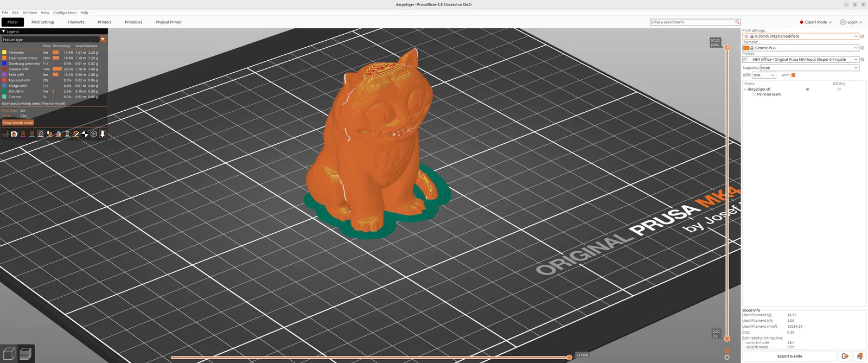
Task: Collapse the Legend panel triangle
Action: click(4, 31)
